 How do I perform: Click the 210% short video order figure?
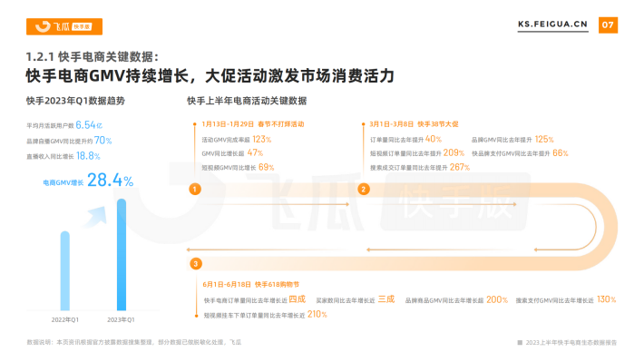tap(317, 314)
